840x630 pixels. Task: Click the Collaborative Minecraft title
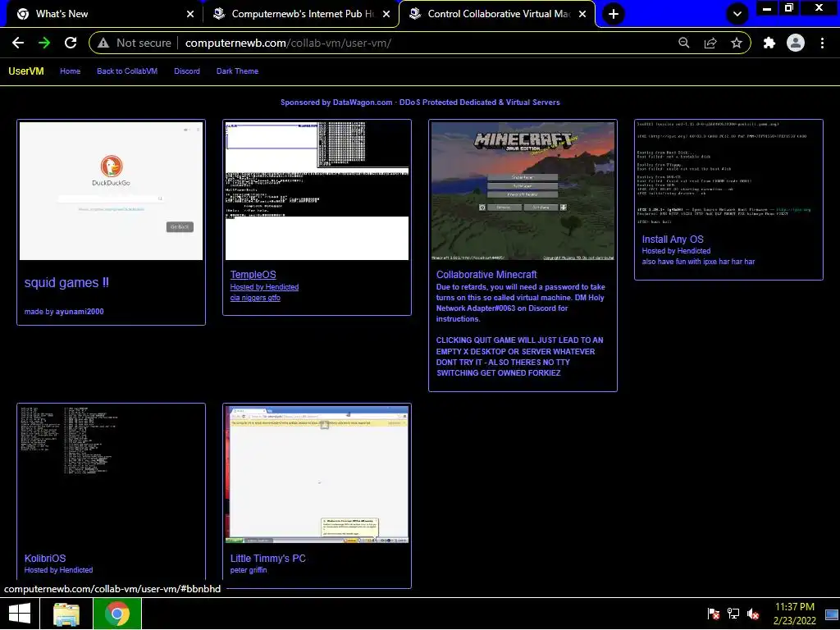pyautogui.click(x=486, y=275)
